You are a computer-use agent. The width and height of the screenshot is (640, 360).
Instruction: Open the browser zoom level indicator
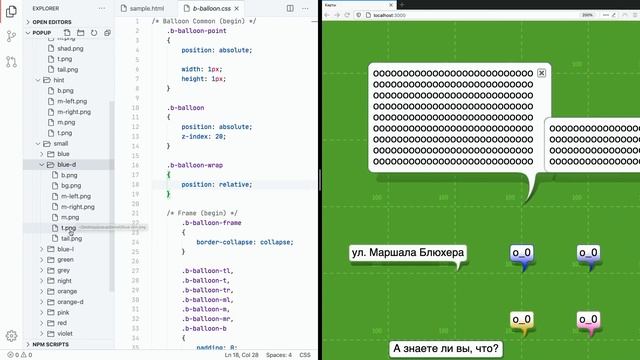pyautogui.click(x=587, y=15)
